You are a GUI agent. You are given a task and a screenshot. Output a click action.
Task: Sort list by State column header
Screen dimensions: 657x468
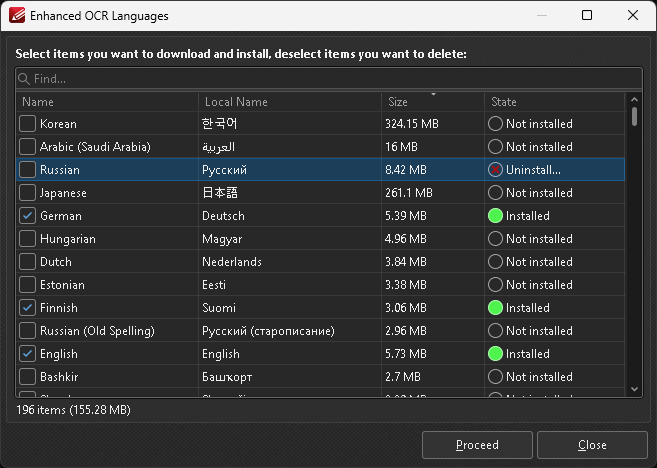click(x=555, y=102)
